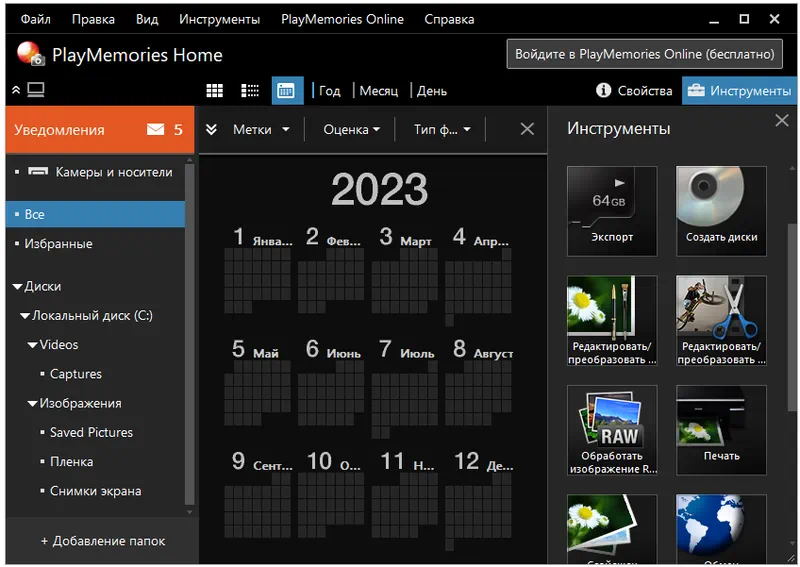This screenshot has height=567, width=800.
Task: Close the filter bar
Action: pyautogui.click(x=527, y=129)
